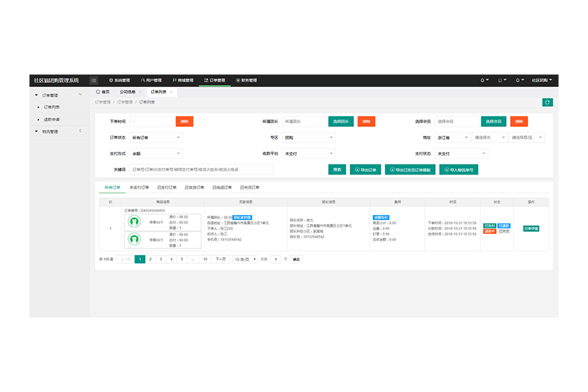Viewport: 588px width, 392px height.
Task: Select 已关闭订单 filter tab
Action: coord(250,188)
